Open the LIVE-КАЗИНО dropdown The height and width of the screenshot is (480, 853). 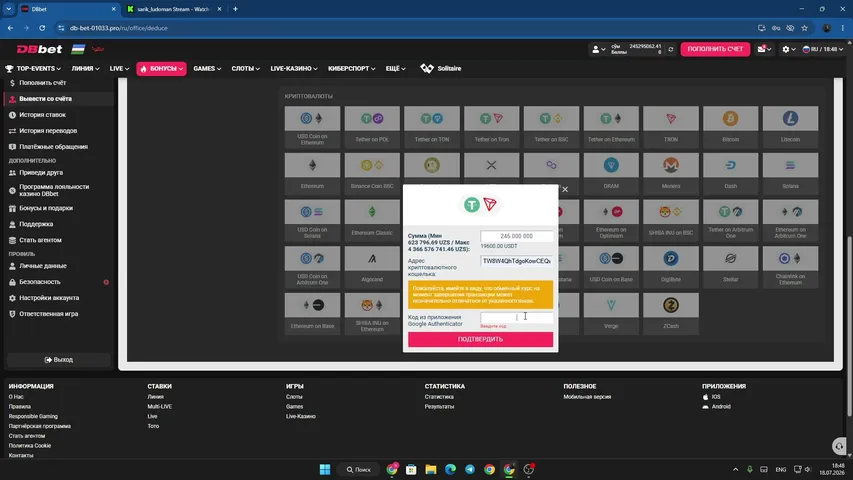click(x=294, y=69)
